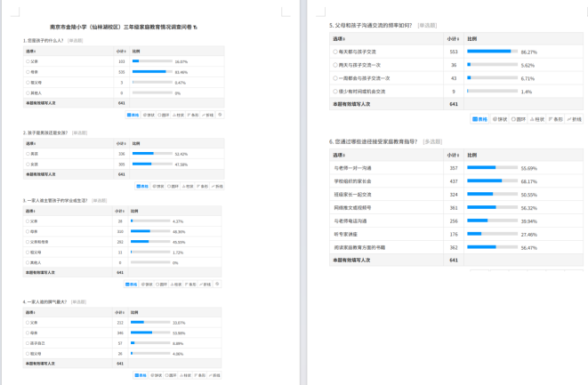Image resolution: width=588 pixels, height=385 pixels.
Task: Select 其他人 radio in question 1
Action: pyautogui.click(x=28, y=93)
